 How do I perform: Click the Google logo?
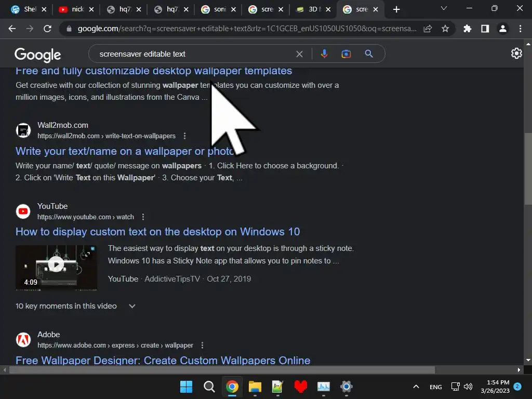click(x=37, y=55)
